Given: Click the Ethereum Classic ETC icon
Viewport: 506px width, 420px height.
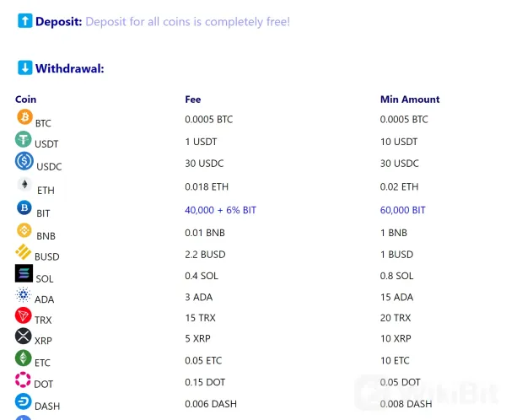Looking at the screenshot, I should [23, 358].
